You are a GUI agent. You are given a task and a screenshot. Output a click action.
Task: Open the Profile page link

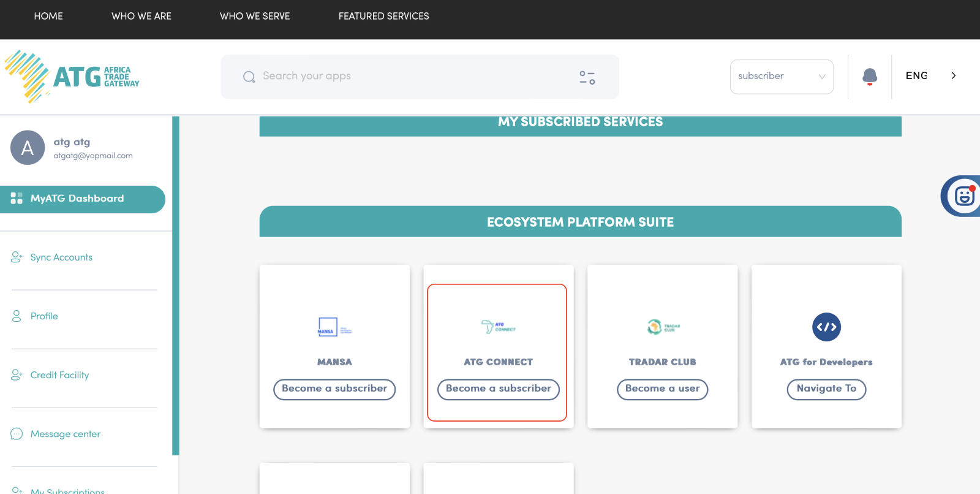(x=44, y=316)
